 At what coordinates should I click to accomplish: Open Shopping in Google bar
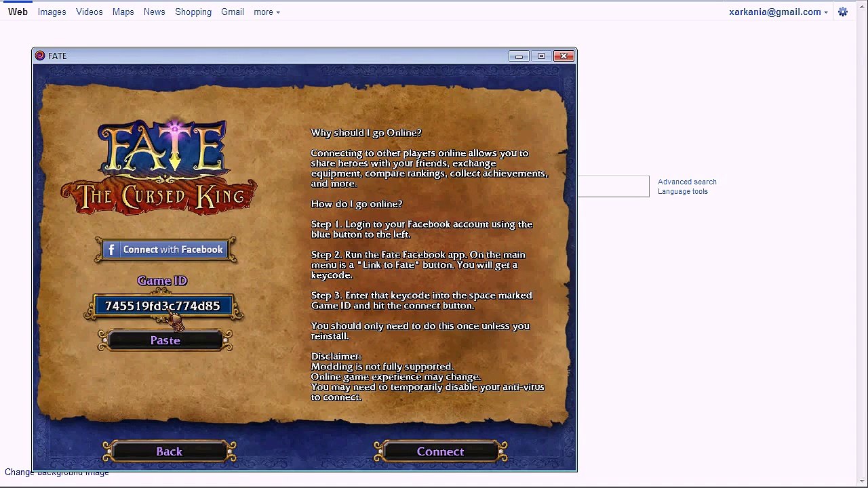[193, 12]
